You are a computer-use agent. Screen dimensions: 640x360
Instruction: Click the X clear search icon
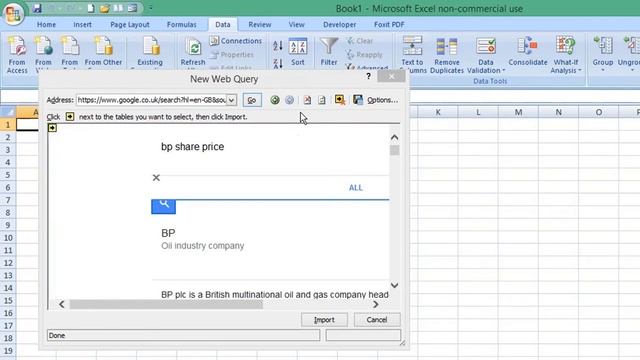click(x=156, y=178)
